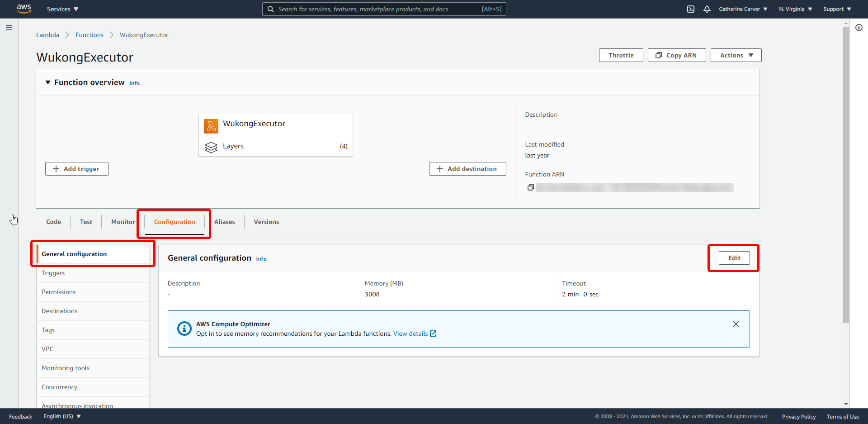Open the Concurrency configuration section
The image size is (868, 424).
[x=93, y=387]
